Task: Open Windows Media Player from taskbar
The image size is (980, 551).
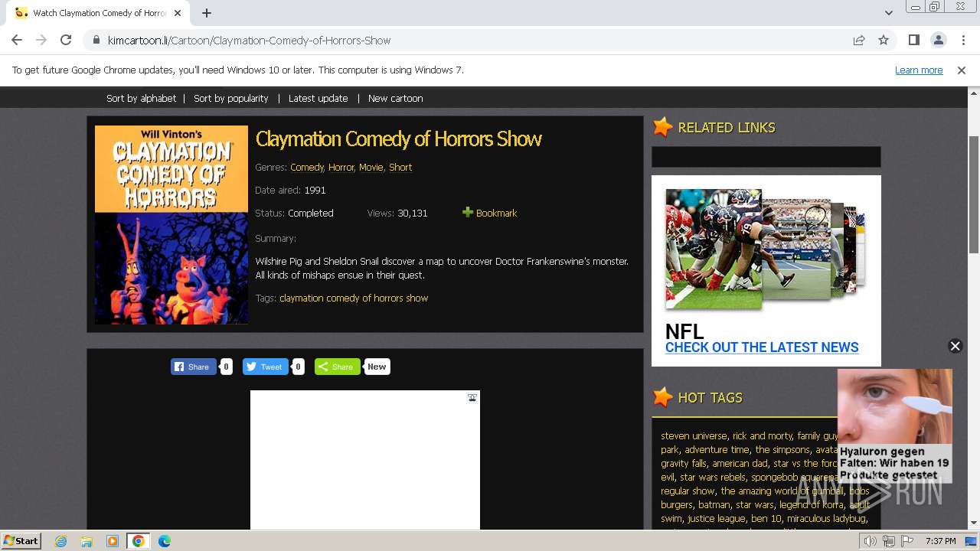Action: click(113, 541)
